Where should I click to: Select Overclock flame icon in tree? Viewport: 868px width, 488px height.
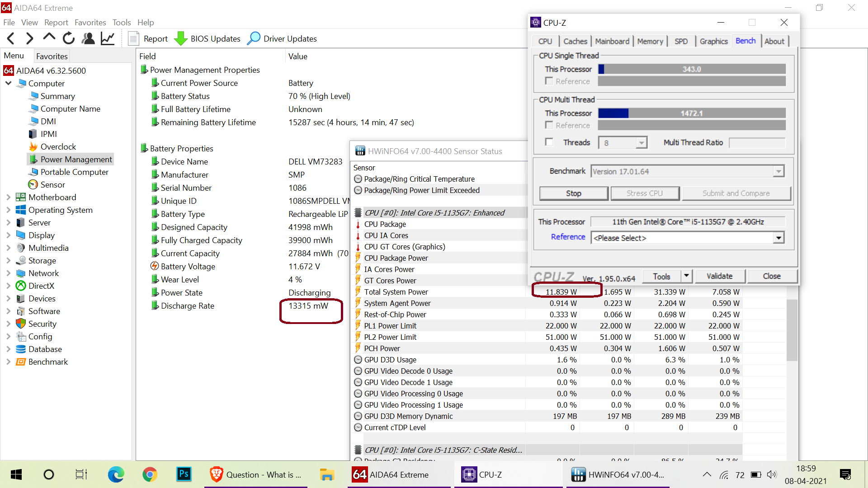tap(33, 147)
